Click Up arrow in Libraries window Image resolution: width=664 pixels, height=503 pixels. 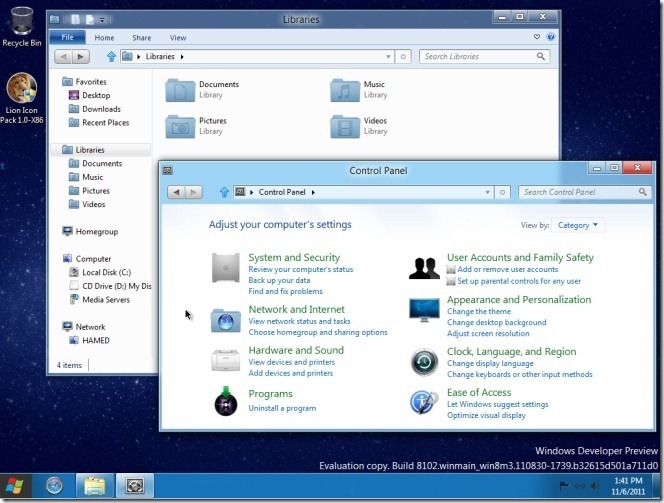111,56
